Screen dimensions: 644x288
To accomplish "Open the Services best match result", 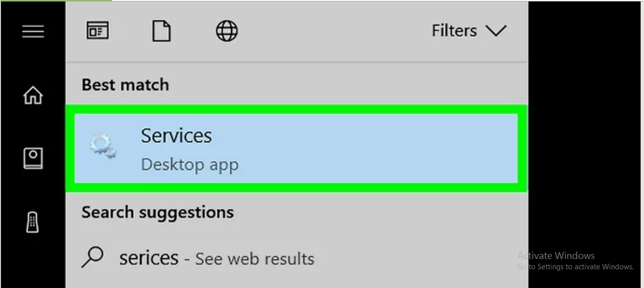I will click(296, 148).
